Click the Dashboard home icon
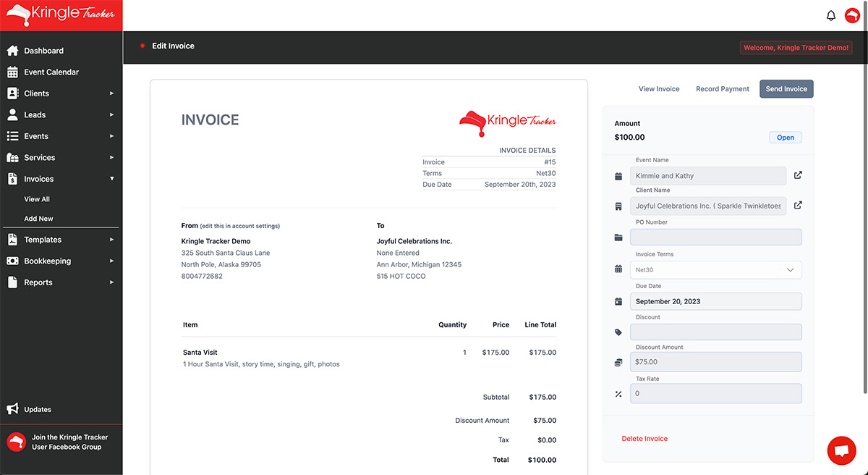This screenshot has height=475, width=868. (12, 51)
